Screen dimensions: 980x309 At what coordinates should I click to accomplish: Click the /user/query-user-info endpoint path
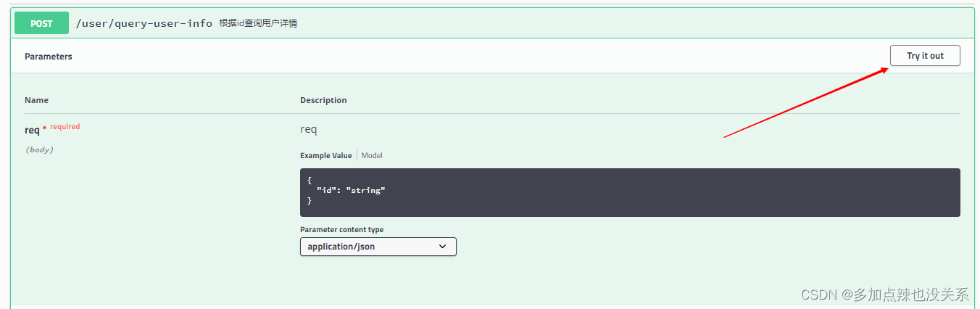click(x=144, y=23)
